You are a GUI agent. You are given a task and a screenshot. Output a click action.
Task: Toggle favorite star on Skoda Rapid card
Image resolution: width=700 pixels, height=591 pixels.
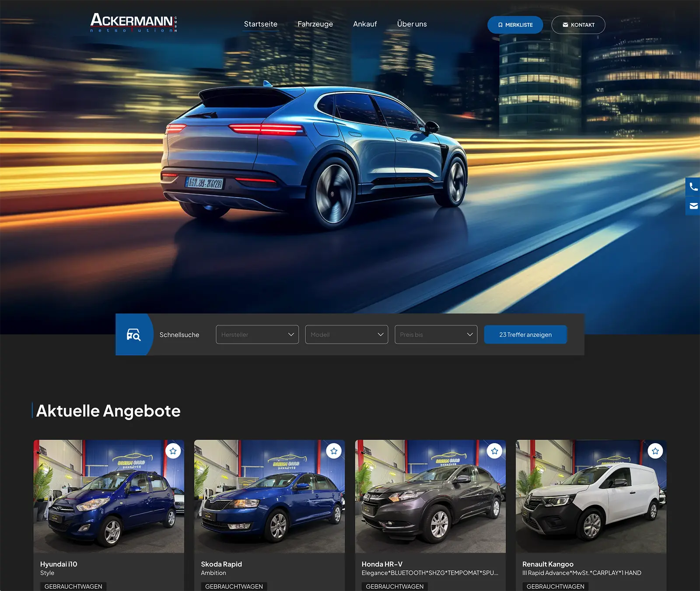[334, 451]
